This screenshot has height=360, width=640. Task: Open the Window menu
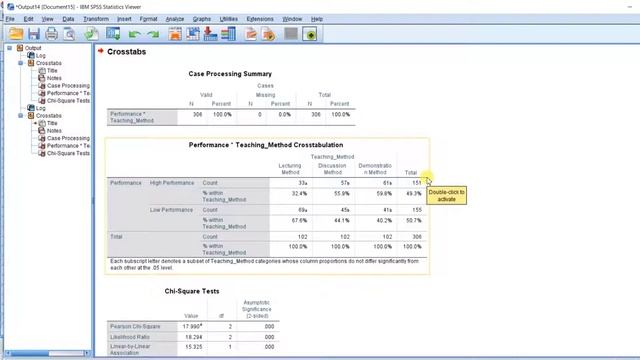[292, 19]
